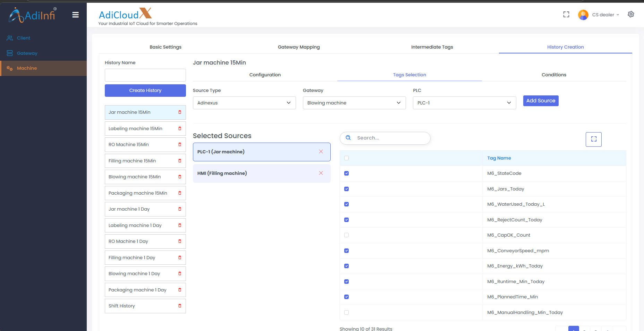Delete the Labeling machine 15Min history
Screen dimensions: 644x331
[180, 129]
